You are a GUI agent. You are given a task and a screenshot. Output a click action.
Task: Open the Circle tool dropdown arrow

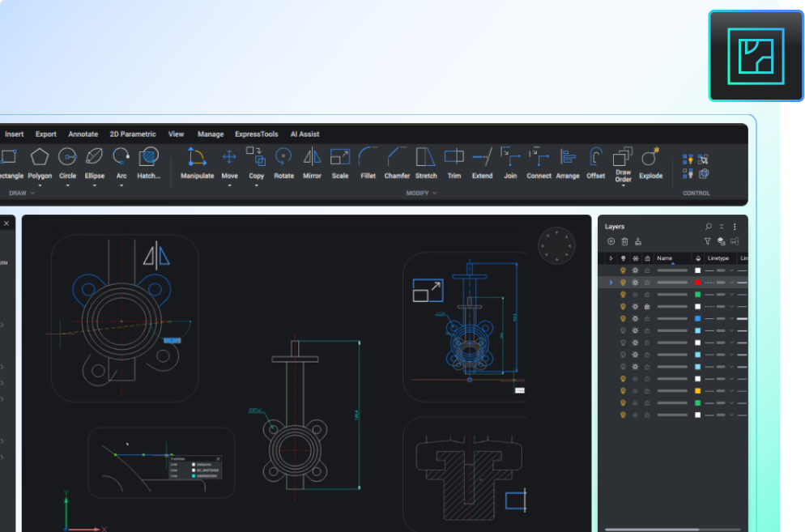coord(67,185)
